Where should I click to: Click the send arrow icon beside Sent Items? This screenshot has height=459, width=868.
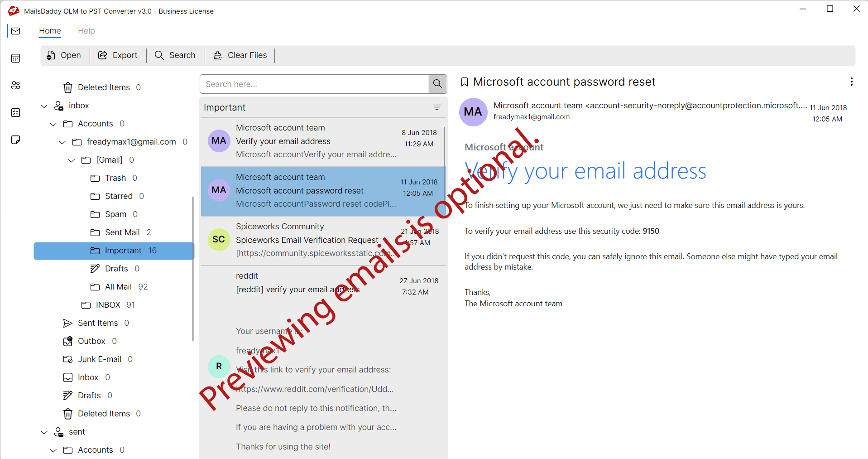(x=68, y=323)
